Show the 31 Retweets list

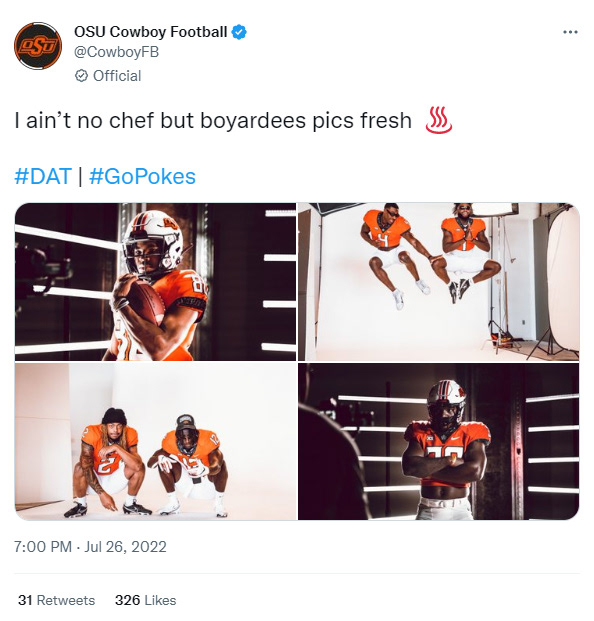(57, 600)
